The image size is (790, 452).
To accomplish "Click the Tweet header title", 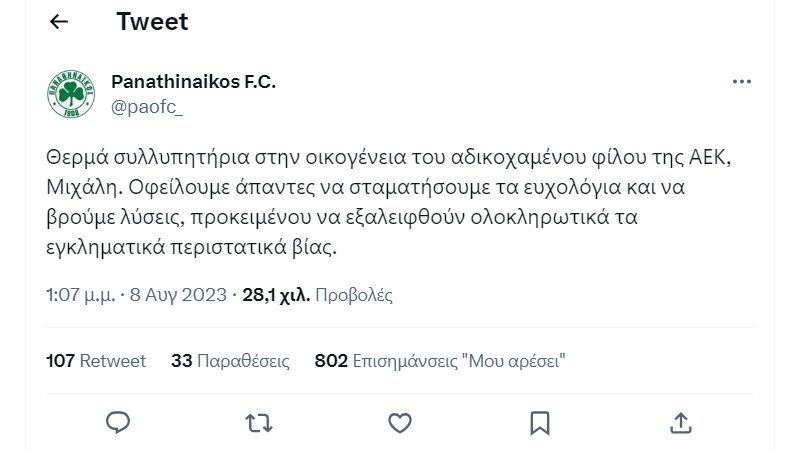I will click(x=152, y=22).
